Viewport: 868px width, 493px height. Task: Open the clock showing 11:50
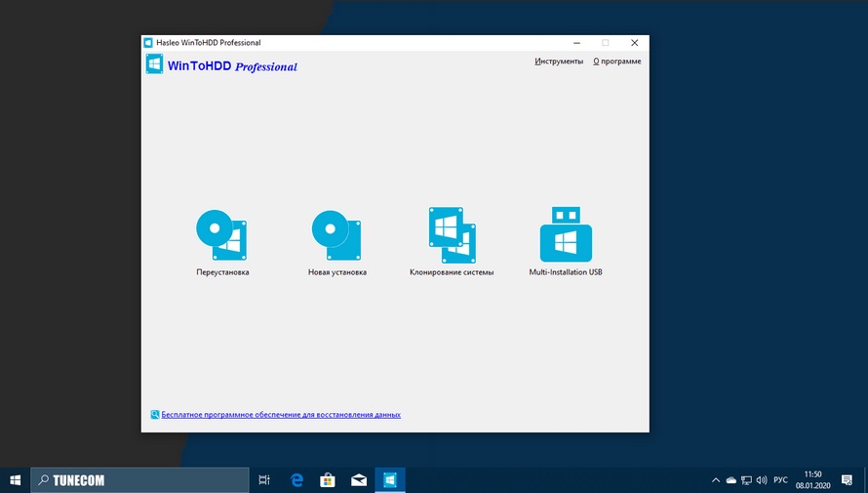coord(812,480)
